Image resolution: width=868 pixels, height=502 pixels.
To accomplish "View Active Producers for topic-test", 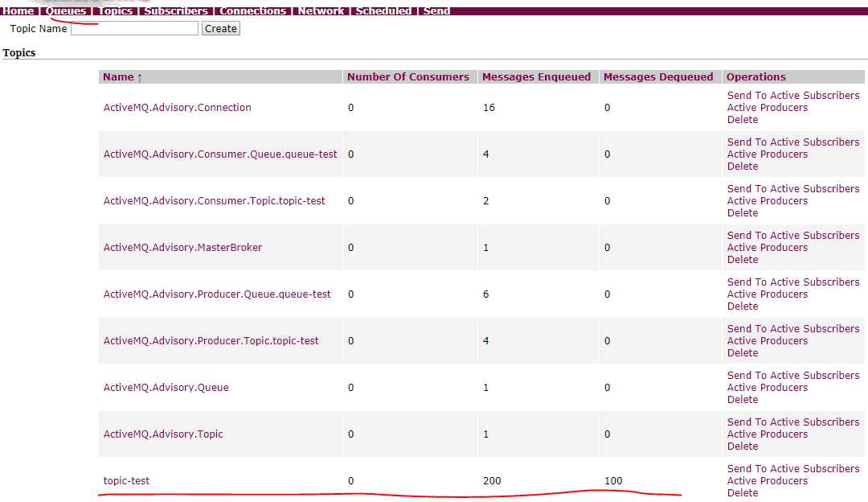I will coord(768,480).
